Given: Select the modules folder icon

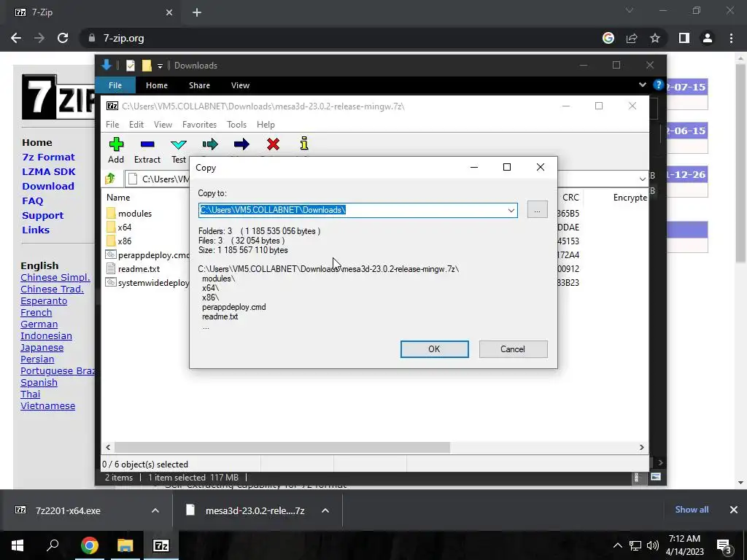Looking at the screenshot, I should pyautogui.click(x=111, y=214).
